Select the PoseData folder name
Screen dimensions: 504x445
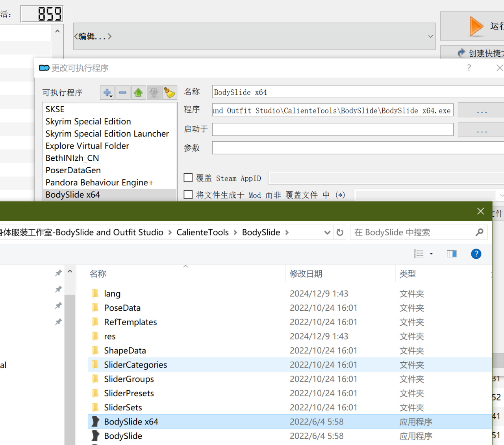click(122, 308)
